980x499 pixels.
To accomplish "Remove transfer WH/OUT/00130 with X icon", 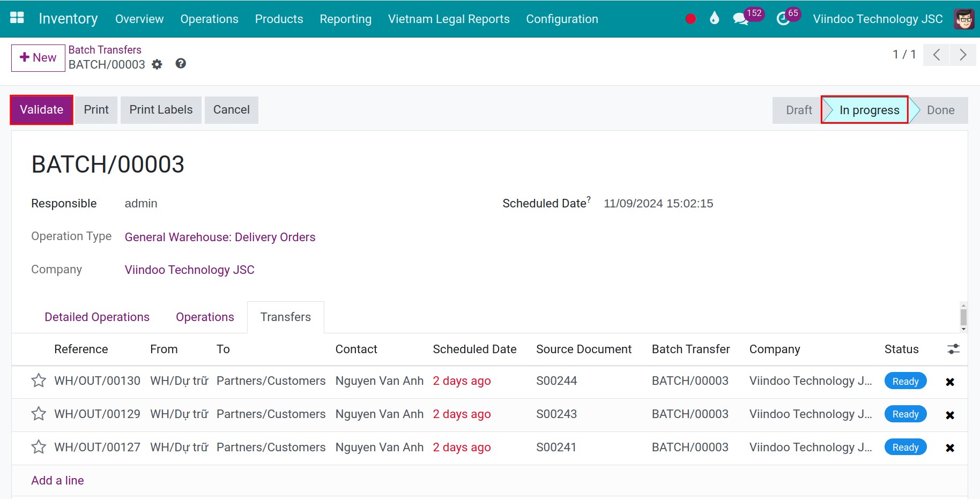I will click(x=950, y=382).
